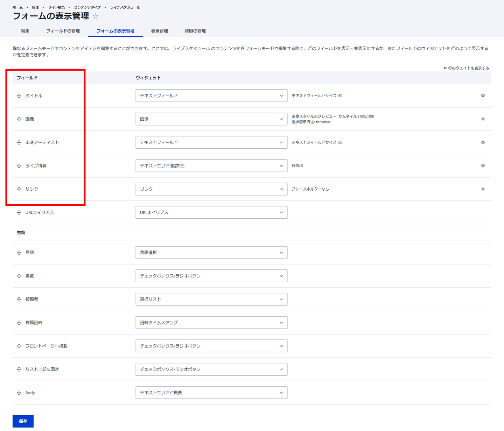
Task: Expand the ライブ情報 widget dropdown
Action: click(x=211, y=166)
